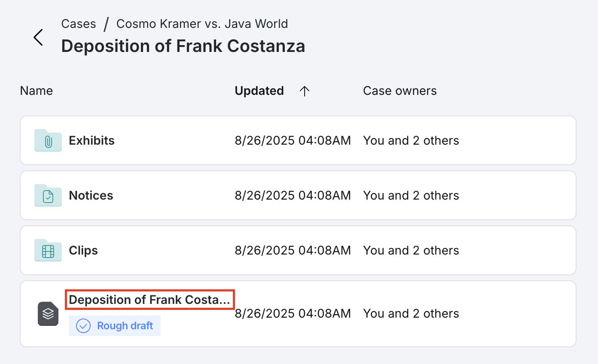Click the Clips grid folder icon

coord(48,250)
